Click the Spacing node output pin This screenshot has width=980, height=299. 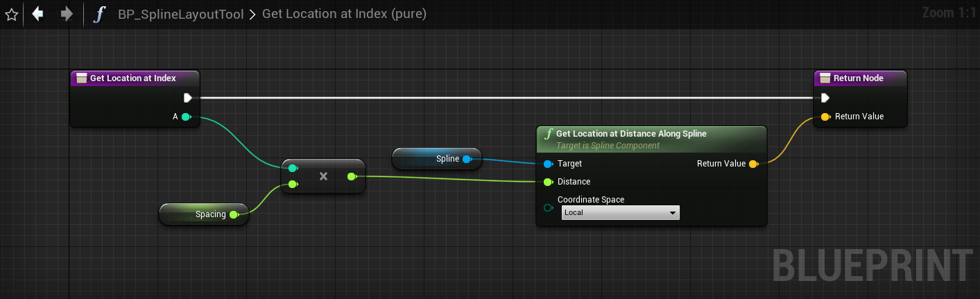pyautogui.click(x=234, y=214)
